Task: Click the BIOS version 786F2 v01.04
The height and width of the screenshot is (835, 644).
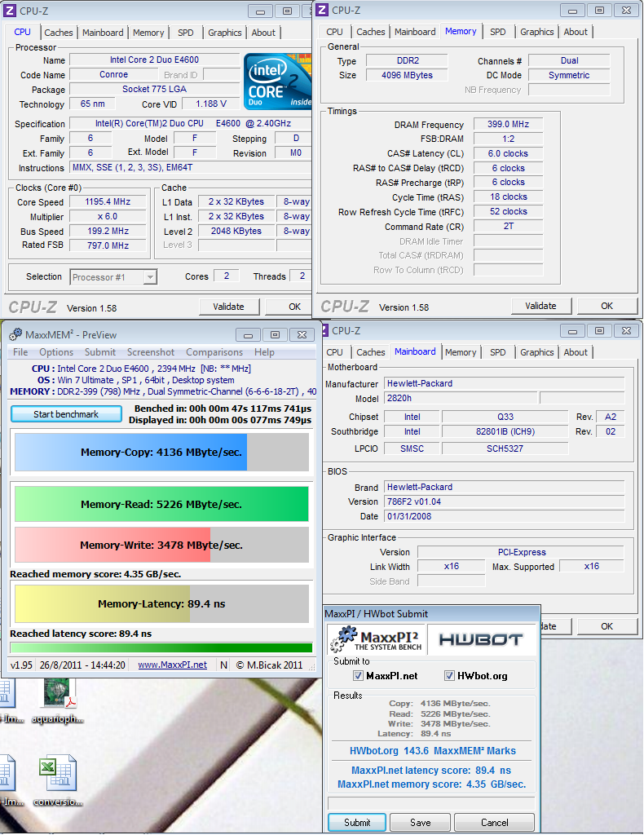Action: (x=504, y=501)
